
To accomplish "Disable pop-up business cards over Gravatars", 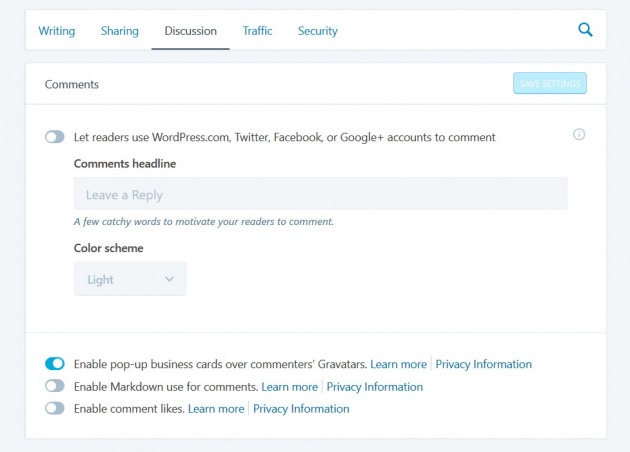I will (x=55, y=364).
